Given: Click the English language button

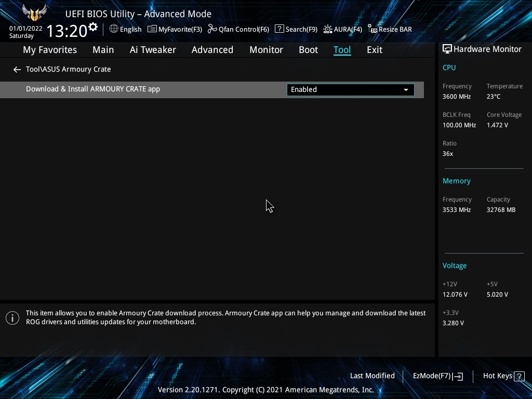Looking at the screenshot, I should coord(130,29).
